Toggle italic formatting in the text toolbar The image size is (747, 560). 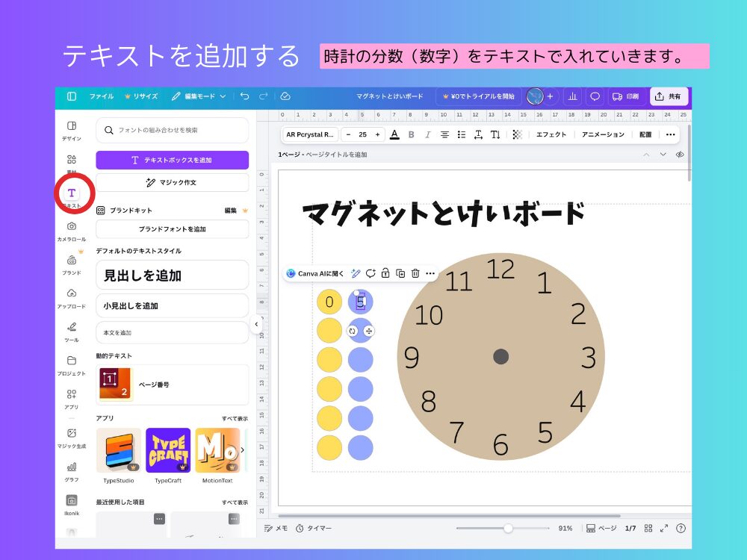point(428,134)
